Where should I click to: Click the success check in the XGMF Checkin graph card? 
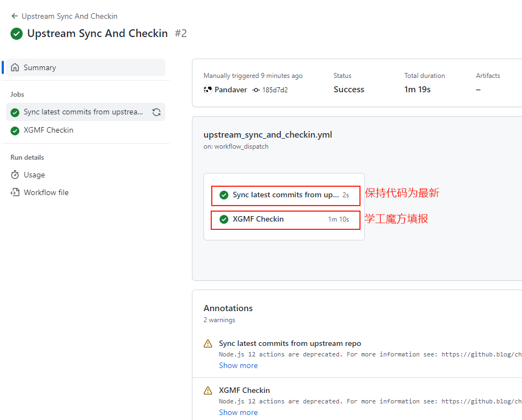click(224, 219)
